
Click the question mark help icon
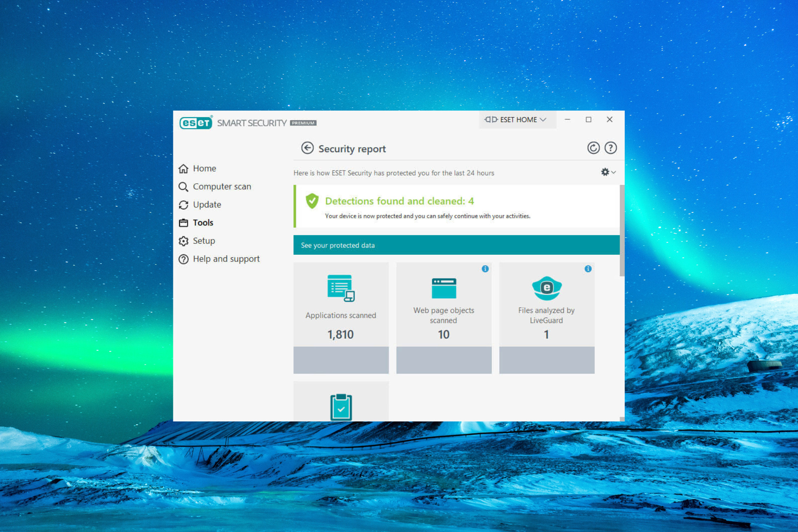point(611,148)
